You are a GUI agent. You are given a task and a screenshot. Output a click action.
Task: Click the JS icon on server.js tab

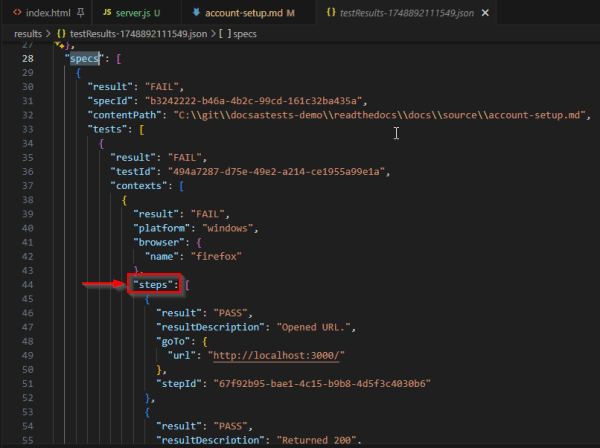[x=107, y=13]
